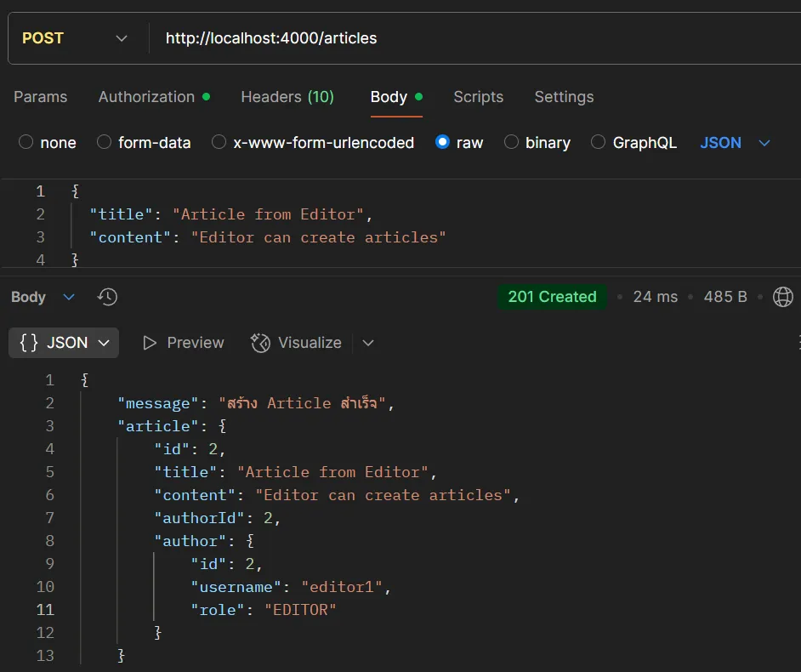801x672 pixels.
Task: Choose the form-data body format
Action: tap(103, 143)
